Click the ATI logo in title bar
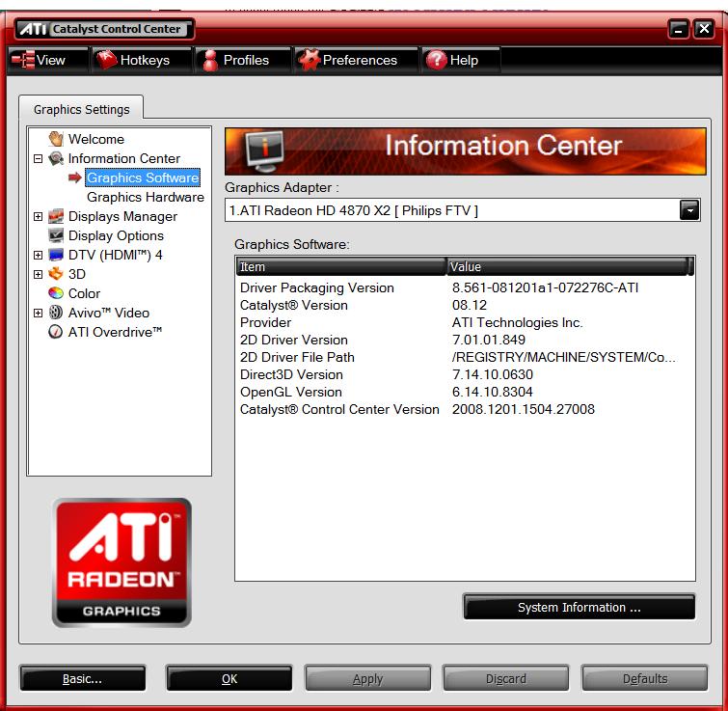The image size is (728, 711). tap(34, 29)
